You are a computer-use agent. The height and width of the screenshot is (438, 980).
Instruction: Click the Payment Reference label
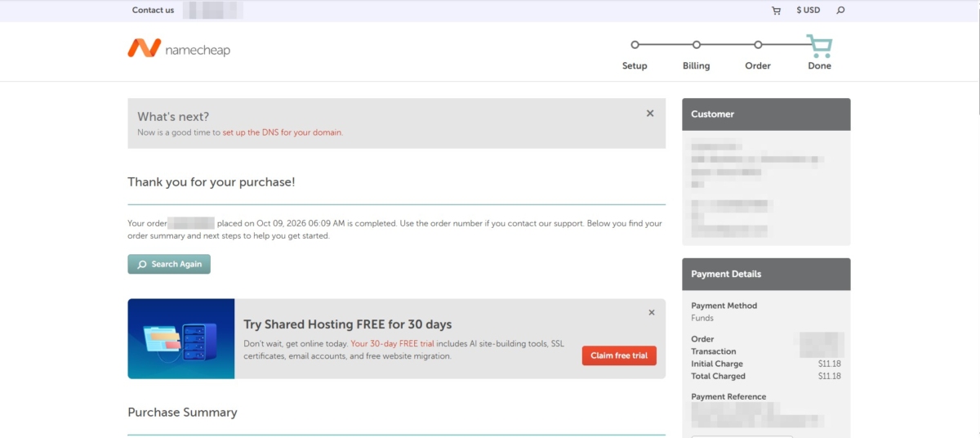coord(728,396)
